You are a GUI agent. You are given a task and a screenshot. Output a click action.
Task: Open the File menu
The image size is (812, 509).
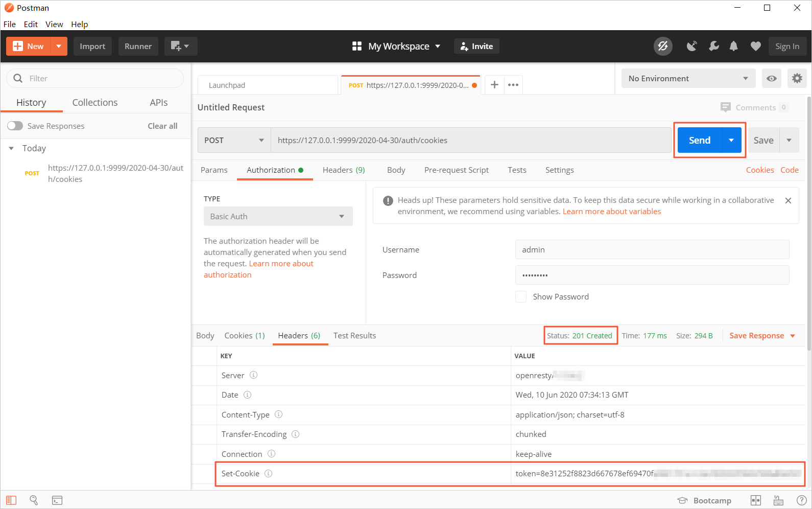pyautogui.click(x=10, y=24)
